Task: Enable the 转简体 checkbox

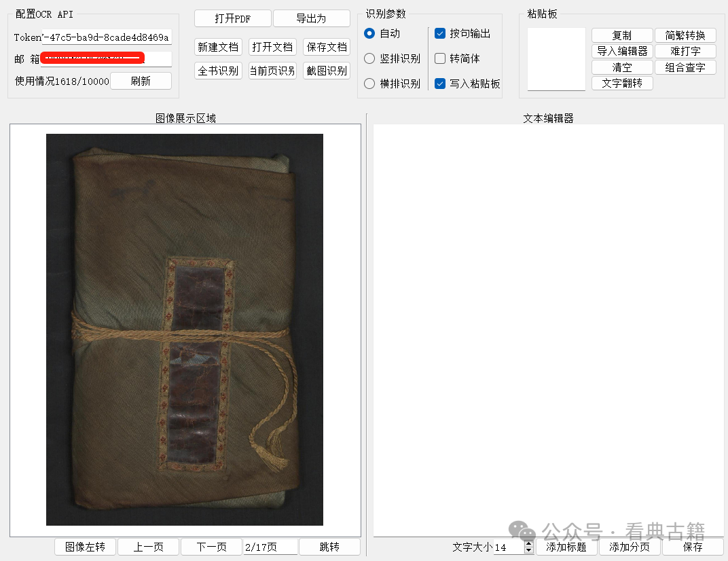Action: [440, 58]
